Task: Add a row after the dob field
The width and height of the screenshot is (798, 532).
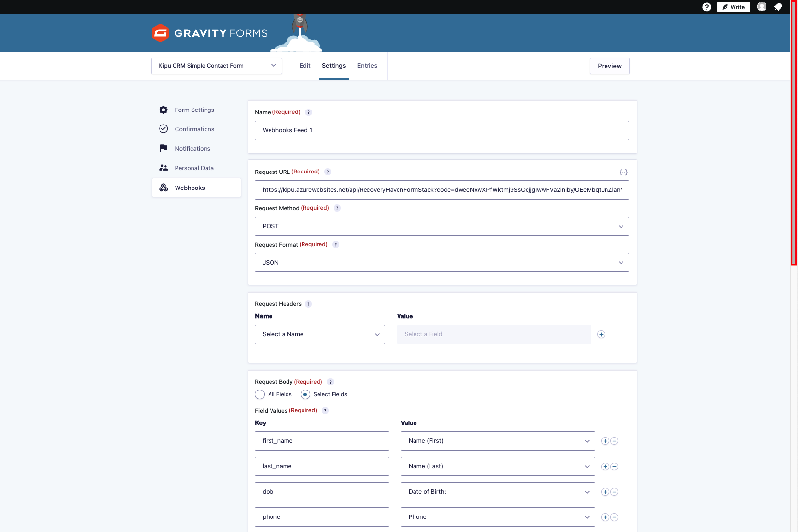Action: tap(605, 492)
